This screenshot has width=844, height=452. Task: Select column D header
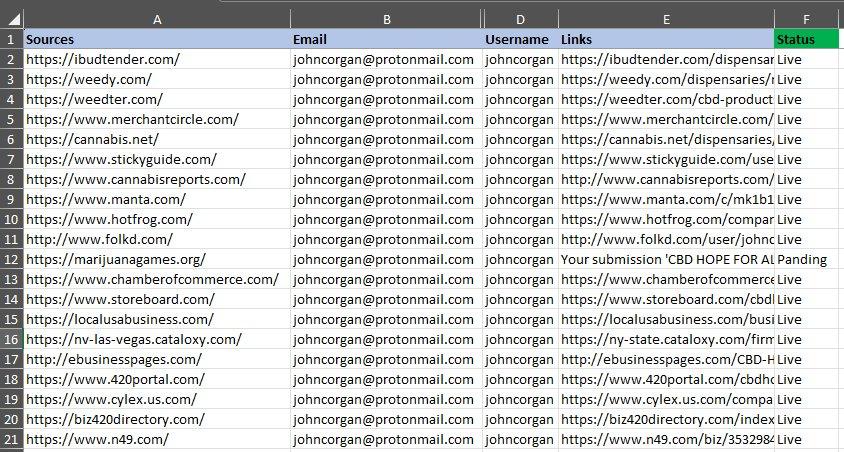click(521, 19)
